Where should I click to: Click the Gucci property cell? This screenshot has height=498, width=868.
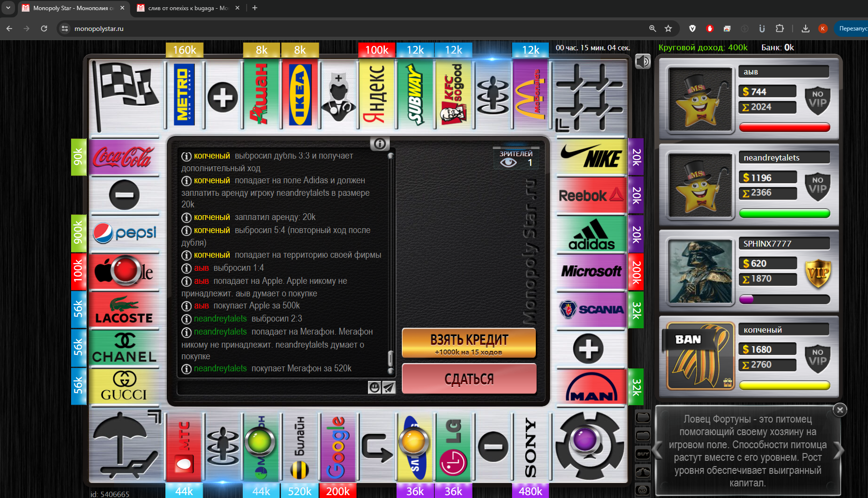(x=124, y=387)
